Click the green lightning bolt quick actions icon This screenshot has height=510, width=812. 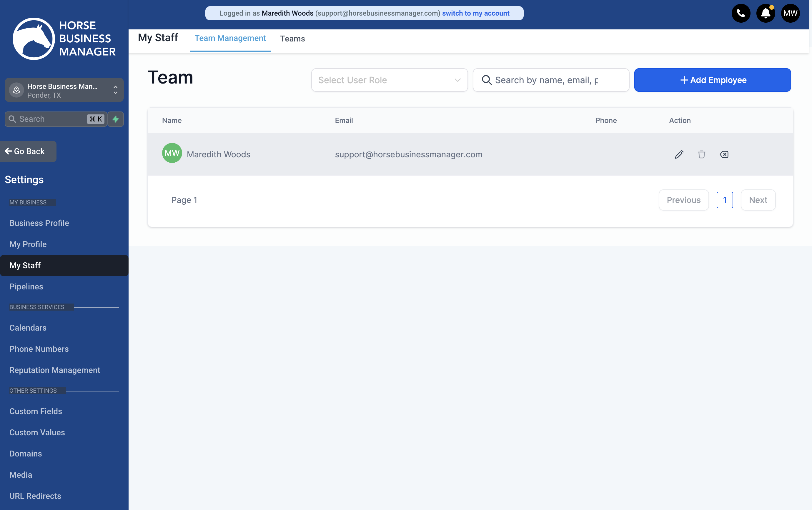[116, 119]
